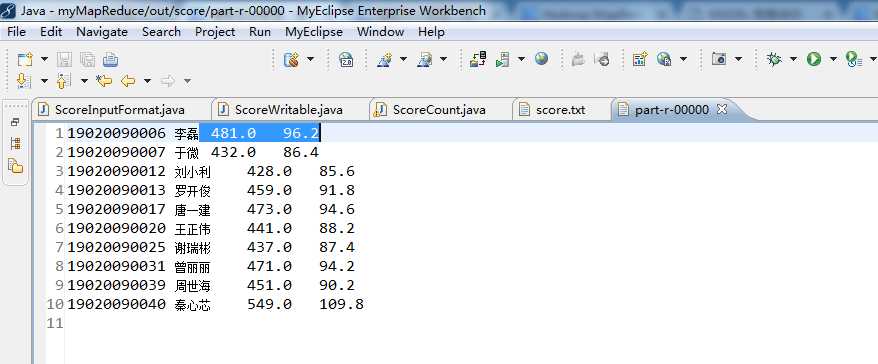Close the part-r-00000 editor tab
The width and height of the screenshot is (878, 364).
(x=722, y=109)
